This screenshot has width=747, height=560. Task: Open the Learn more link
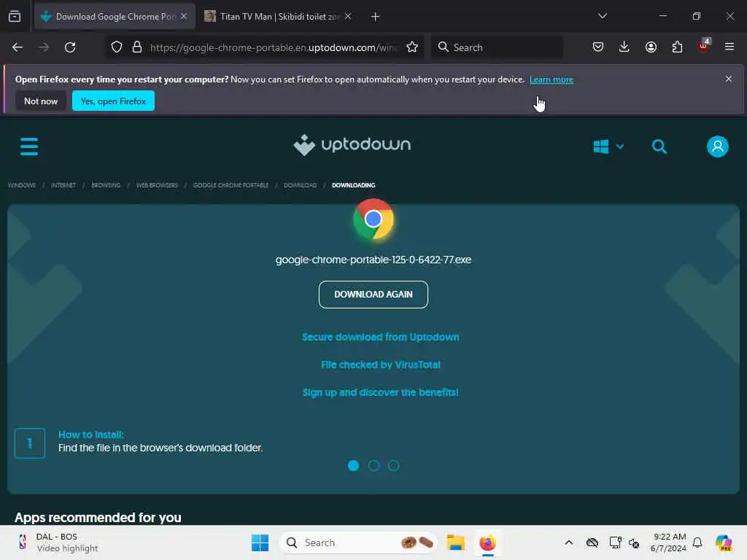(551, 79)
